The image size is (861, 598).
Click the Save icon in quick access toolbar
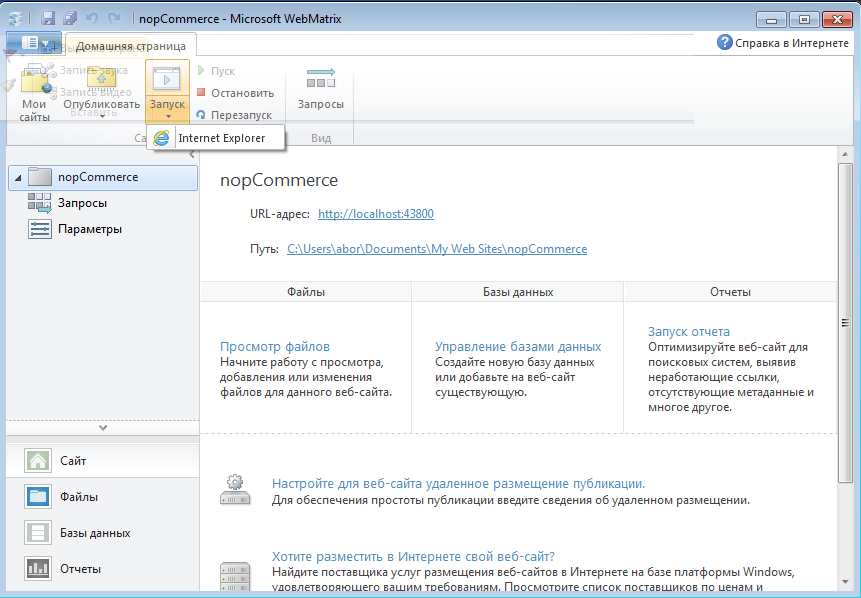click(48, 18)
